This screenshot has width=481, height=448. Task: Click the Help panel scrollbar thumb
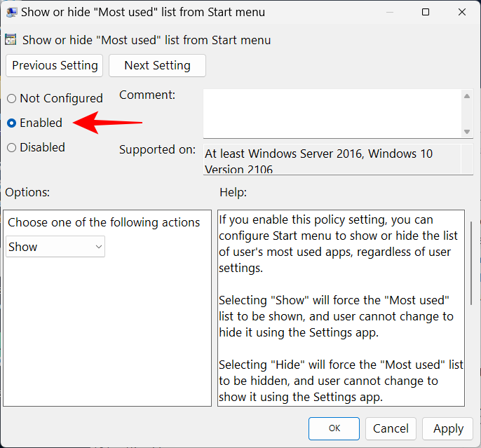coord(471,263)
